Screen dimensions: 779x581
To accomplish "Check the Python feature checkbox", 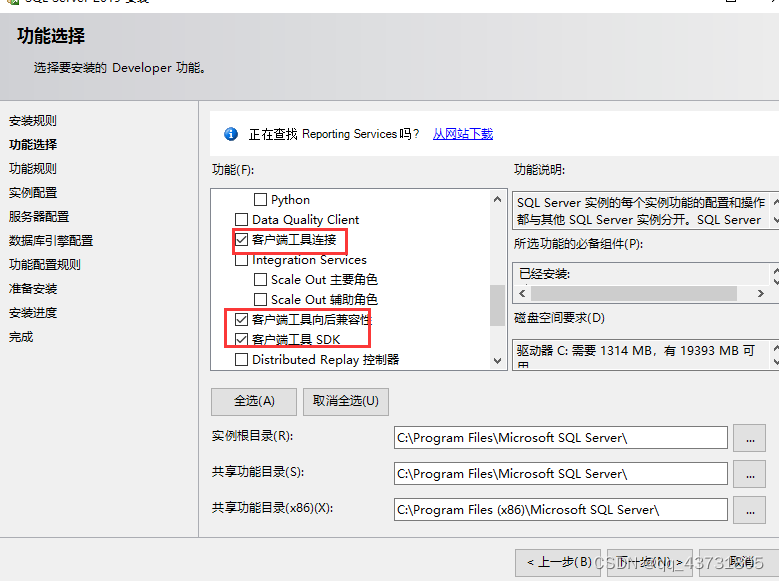I will point(260,199).
